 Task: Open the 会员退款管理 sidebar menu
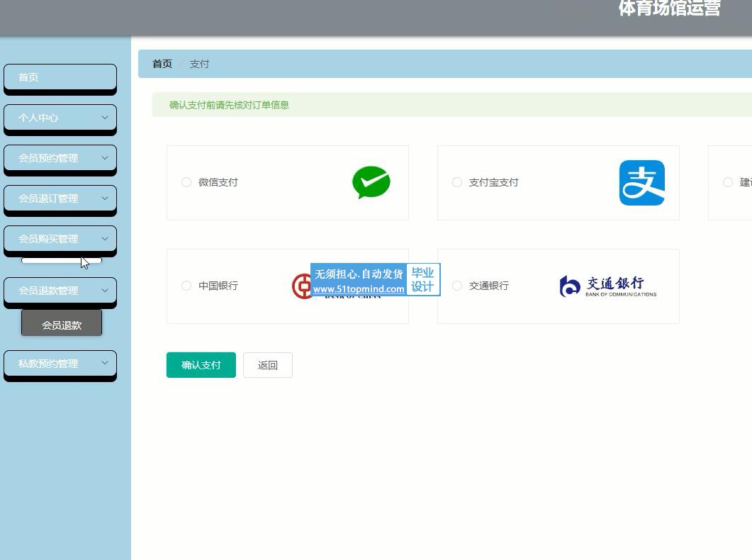[x=60, y=290]
